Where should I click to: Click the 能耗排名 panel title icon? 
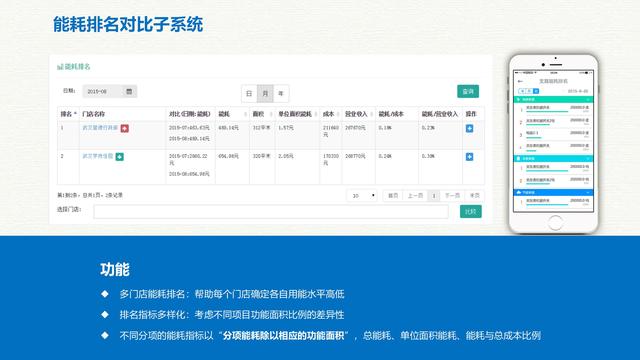(x=60, y=67)
